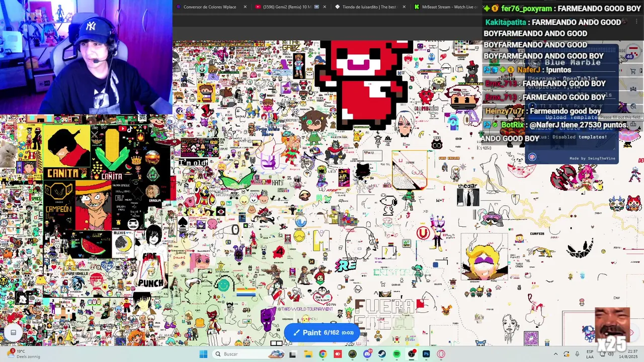The width and height of the screenshot is (644, 362).
Task: Open the ESP LAA language switcher
Action: (590, 354)
